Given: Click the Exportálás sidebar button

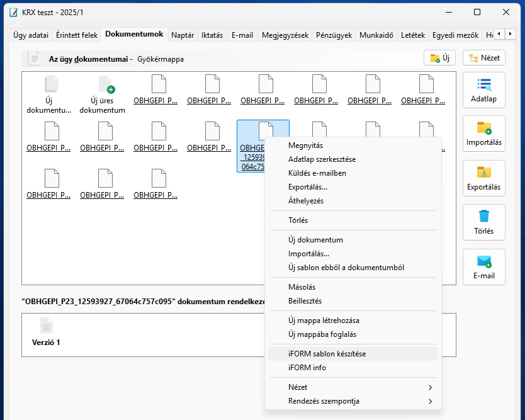Looking at the screenshot, I should click(x=484, y=178).
